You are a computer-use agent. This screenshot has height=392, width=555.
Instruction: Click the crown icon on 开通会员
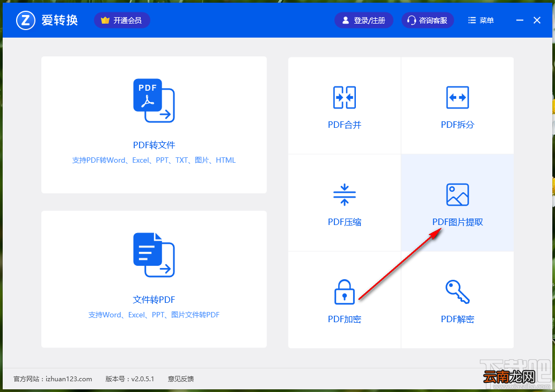[x=105, y=20]
